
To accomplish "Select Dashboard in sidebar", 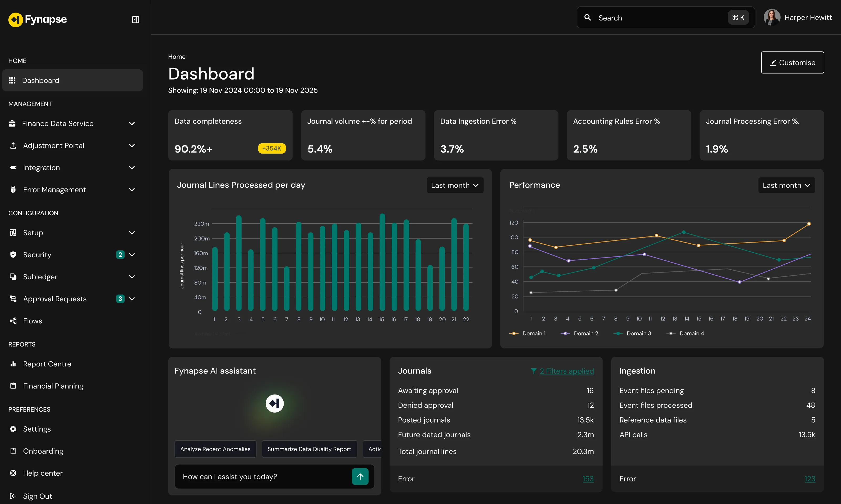I will [40, 81].
